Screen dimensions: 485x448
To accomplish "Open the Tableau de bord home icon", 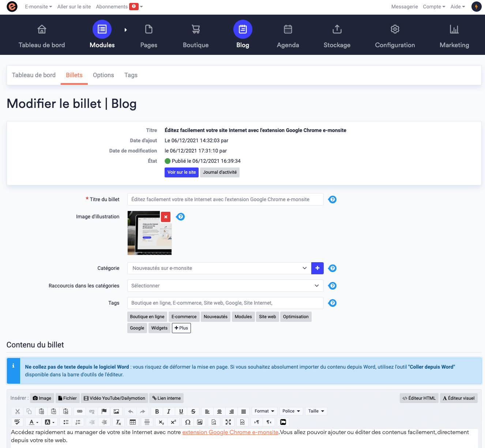I will (42, 29).
